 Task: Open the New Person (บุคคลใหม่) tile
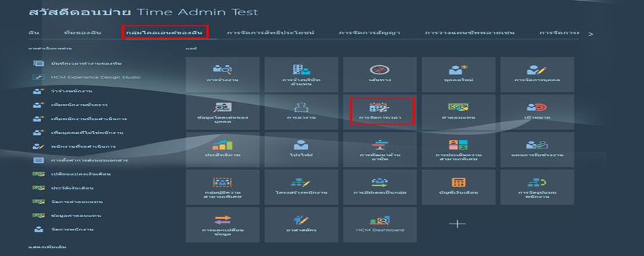458,74
